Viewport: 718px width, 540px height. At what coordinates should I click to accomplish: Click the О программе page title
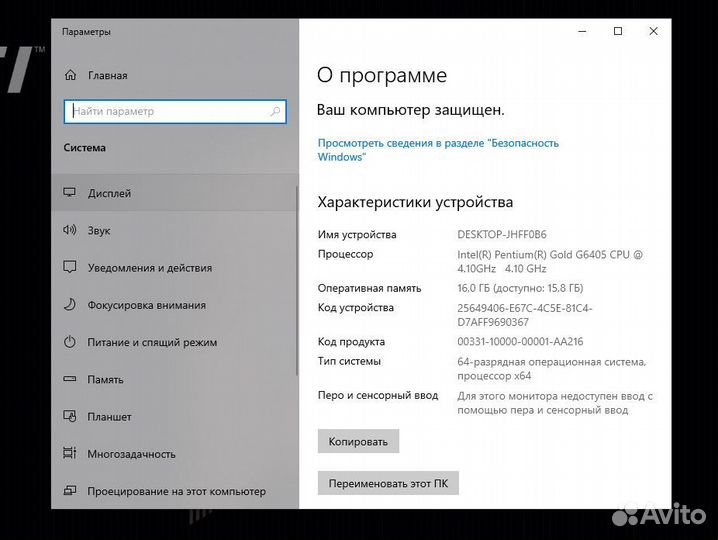tap(382, 76)
